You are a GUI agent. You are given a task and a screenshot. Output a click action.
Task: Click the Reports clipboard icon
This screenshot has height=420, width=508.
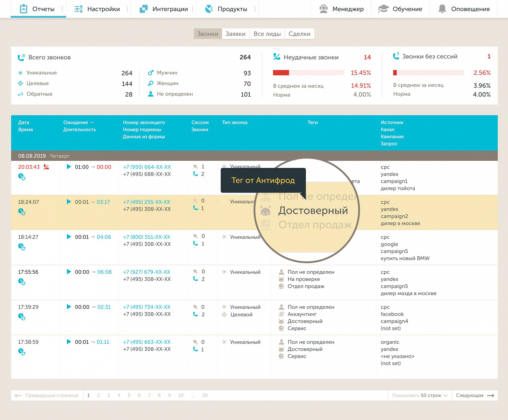coord(24,9)
